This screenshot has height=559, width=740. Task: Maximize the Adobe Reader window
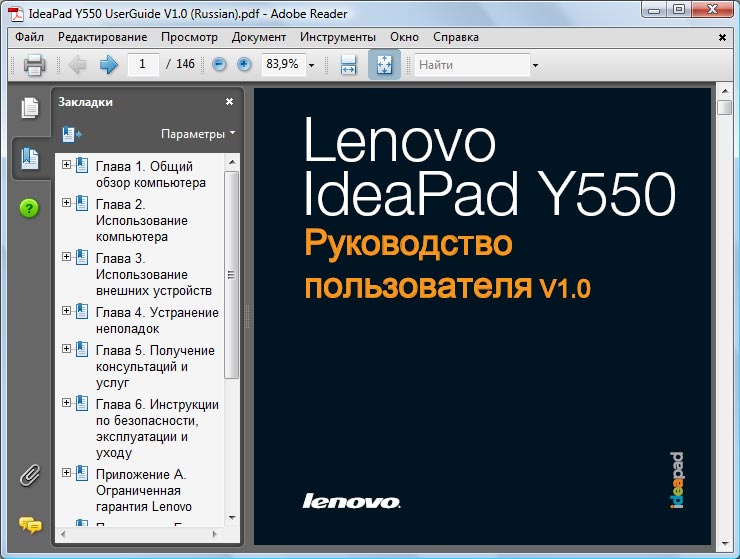pos(678,9)
